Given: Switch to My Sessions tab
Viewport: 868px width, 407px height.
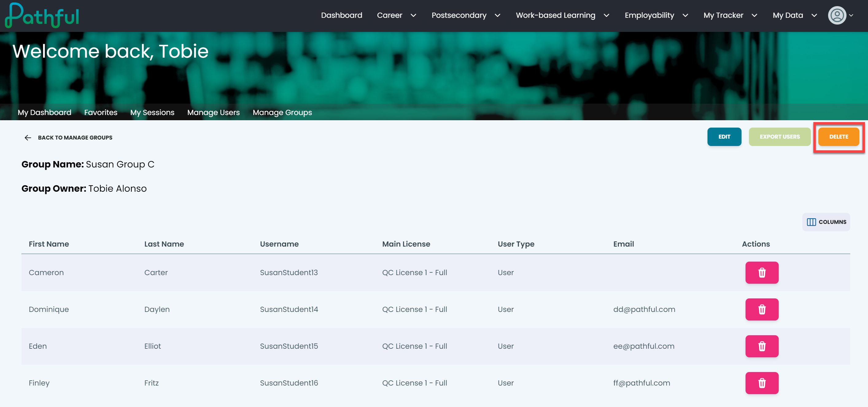Looking at the screenshot, I should 152,113.
